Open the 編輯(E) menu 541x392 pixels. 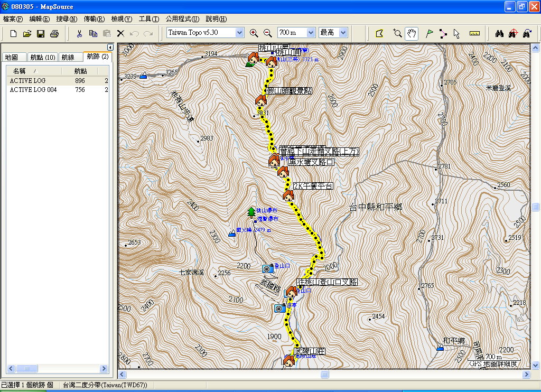point(40,19)
